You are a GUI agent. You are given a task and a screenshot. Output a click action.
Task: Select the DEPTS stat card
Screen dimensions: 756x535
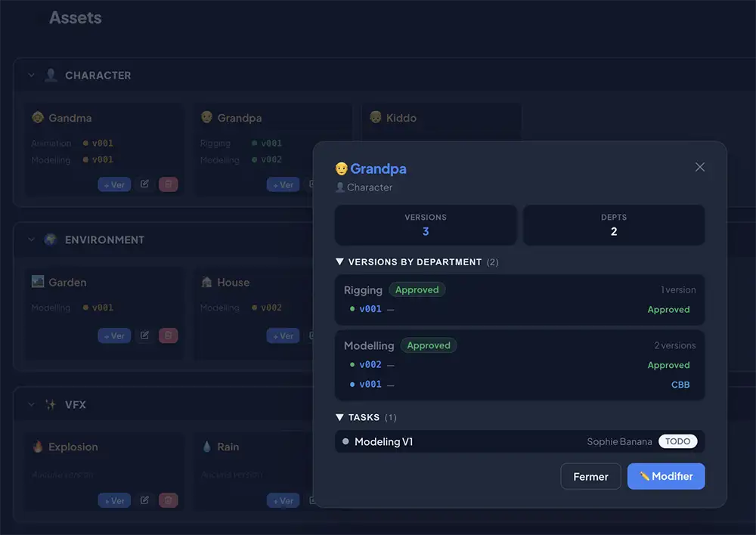click(614, 224)
